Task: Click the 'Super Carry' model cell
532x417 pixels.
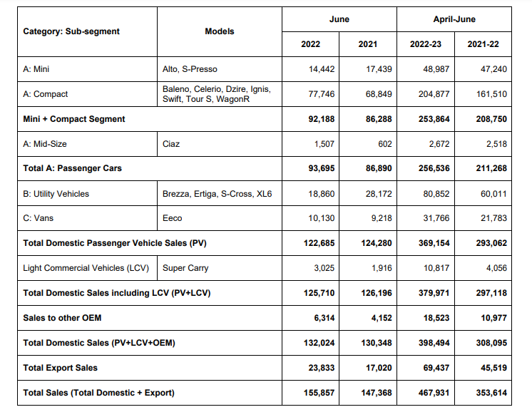Action: (185, 268)
